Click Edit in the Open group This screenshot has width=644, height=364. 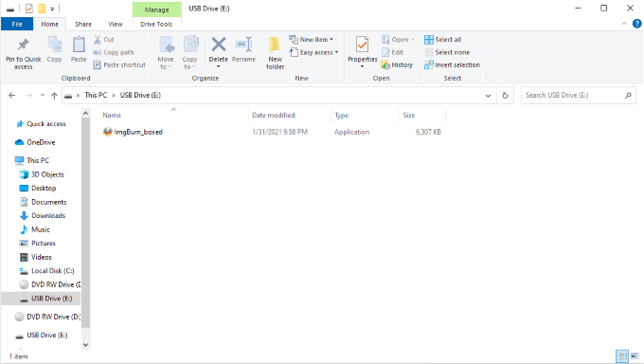pyautogui.click(x=393, y=52)
